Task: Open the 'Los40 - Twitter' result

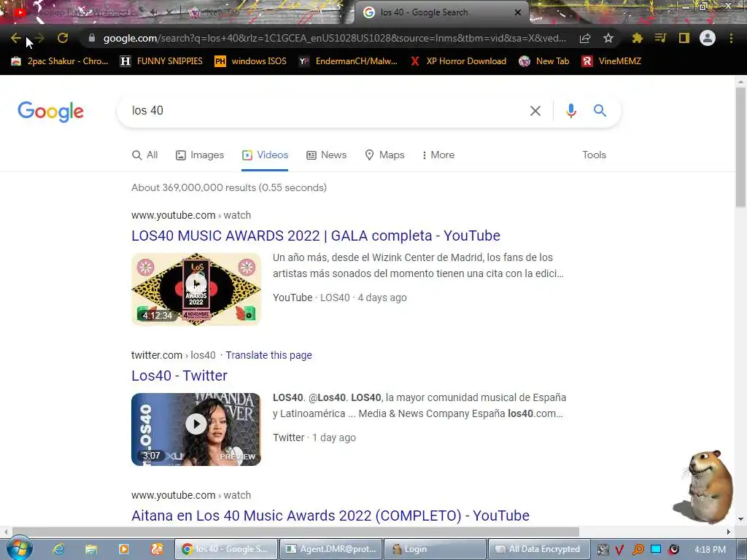Action: click(179, 376)
